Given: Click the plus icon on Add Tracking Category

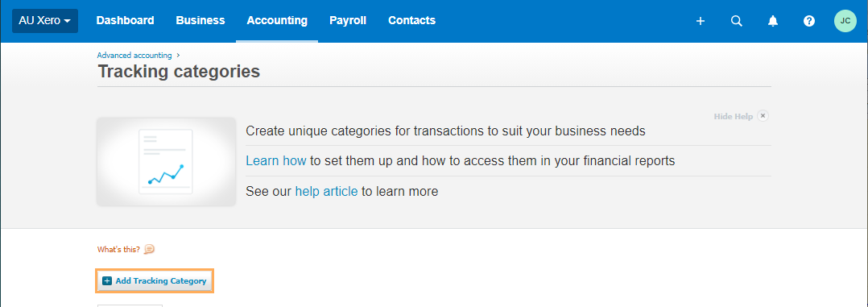Looking at the screenshot, I should (x=107, y=281).
